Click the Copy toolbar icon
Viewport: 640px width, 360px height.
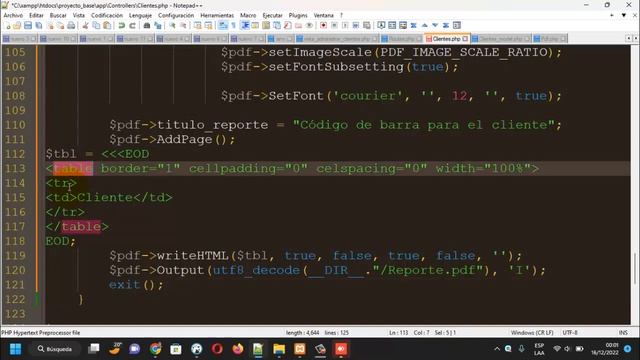coord(96,26)
